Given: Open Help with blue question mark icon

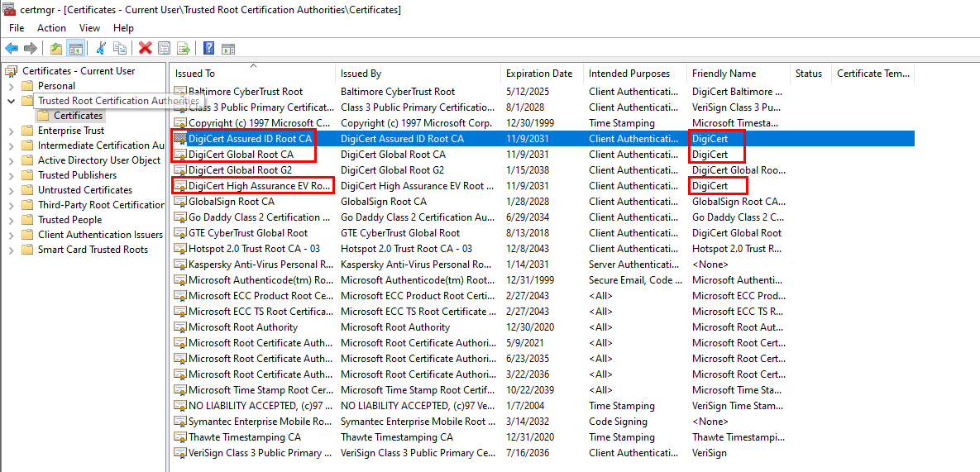Looking at the screenshot, I should [208, 48].
